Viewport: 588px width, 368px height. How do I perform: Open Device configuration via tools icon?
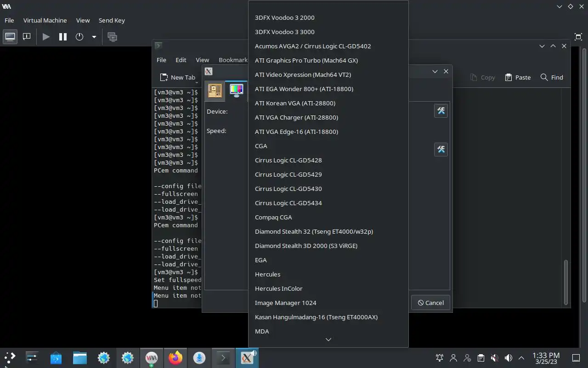click(441, 111)
